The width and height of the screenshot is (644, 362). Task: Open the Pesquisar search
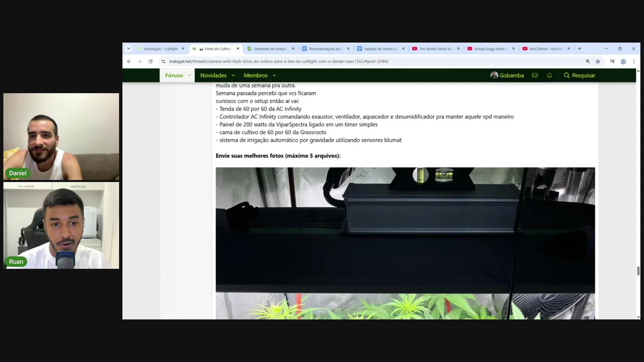(580, 75)
